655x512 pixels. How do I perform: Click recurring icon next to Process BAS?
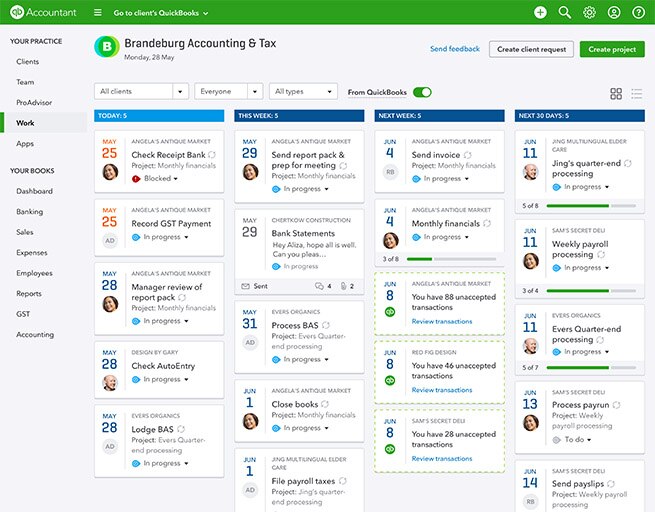(326, 325)
